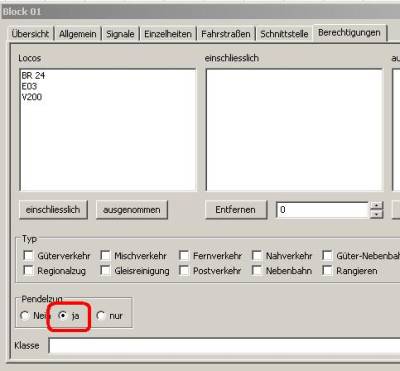
Task: Toggle the Postverkehr checkbox
Action: pos(184,270)
